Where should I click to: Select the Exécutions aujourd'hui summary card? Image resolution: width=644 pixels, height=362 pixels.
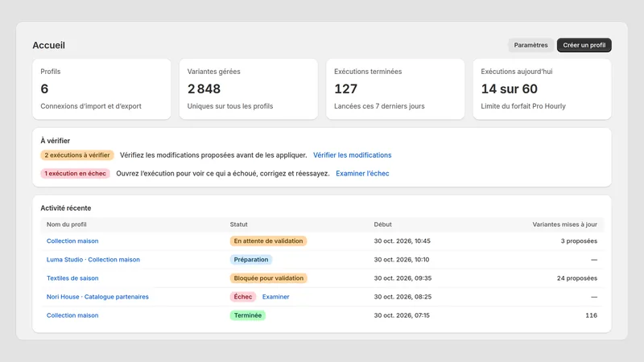(x=542, y=89)
